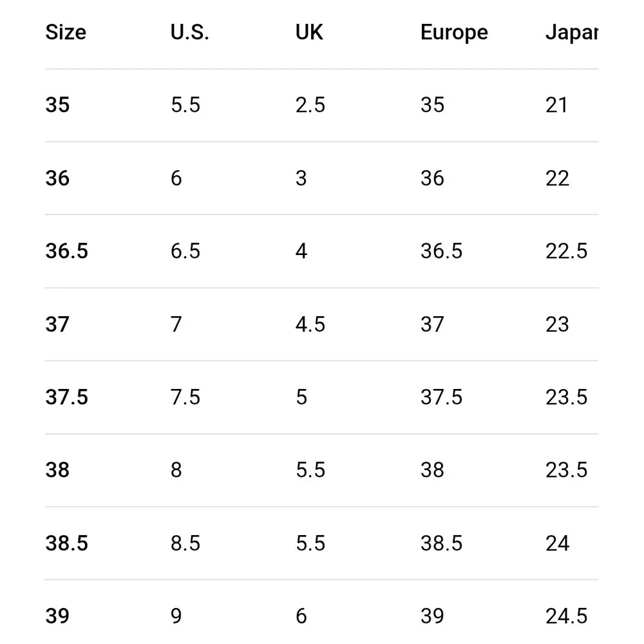Select the size 36.5 row label
The width and height of the screenshot is (644, 644).
tap(66, 251)
